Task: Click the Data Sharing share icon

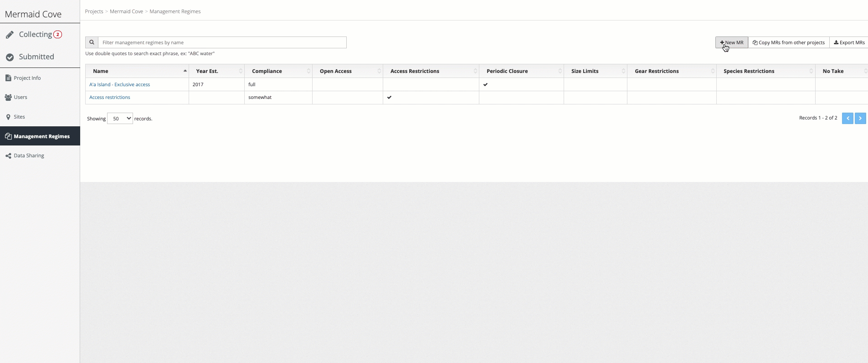Action: [8, 156]
